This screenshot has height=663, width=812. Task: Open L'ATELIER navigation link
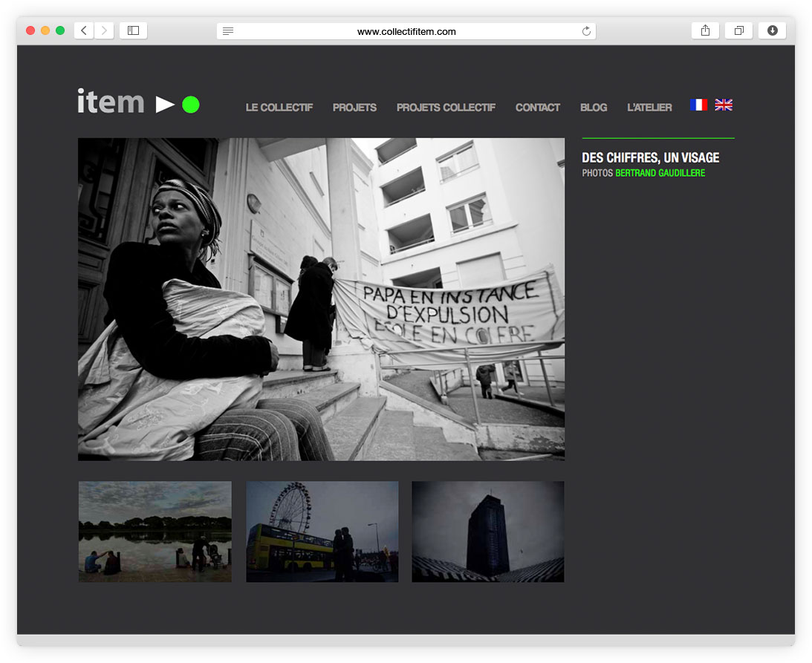tap(649, 108)
